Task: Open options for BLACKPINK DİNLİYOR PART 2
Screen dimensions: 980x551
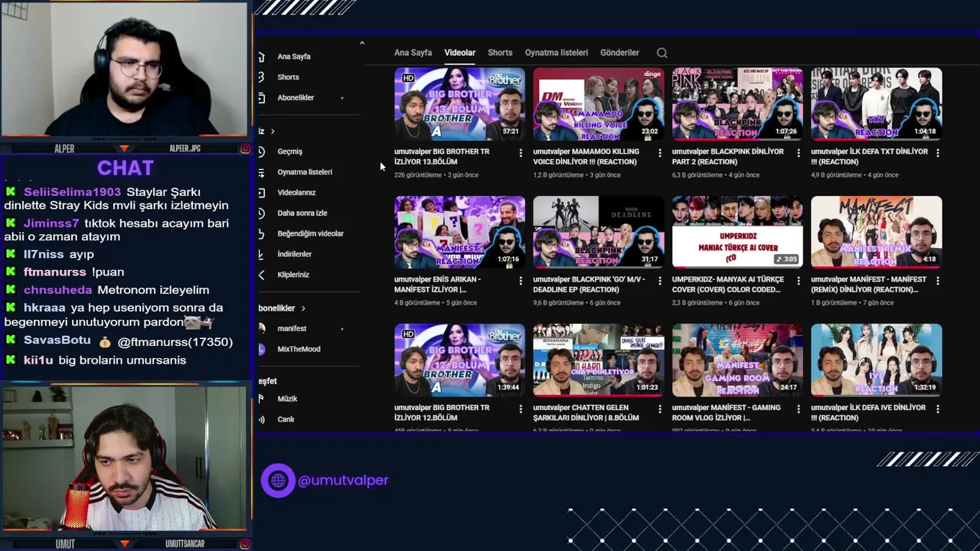Action: pos(799,153)
